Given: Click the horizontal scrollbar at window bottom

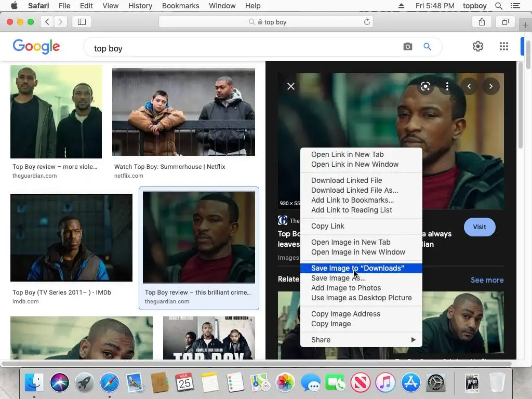Looking at the screenshot, I should coord(256,364).
